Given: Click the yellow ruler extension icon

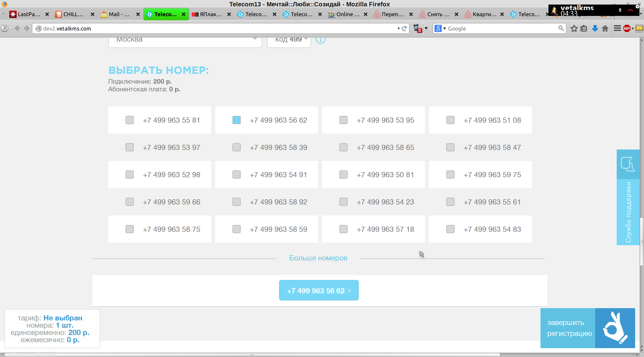Looking at the screenshot, I should coord(639,28).
